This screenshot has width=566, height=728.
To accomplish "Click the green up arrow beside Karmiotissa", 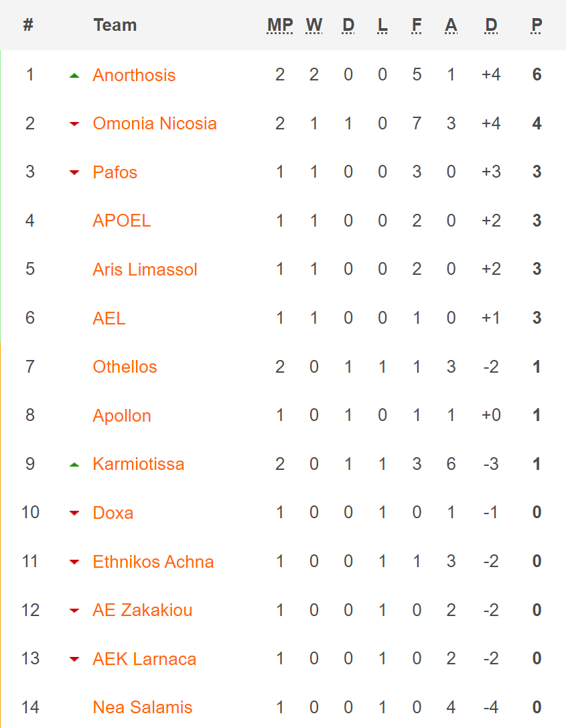I will [74, 465].
